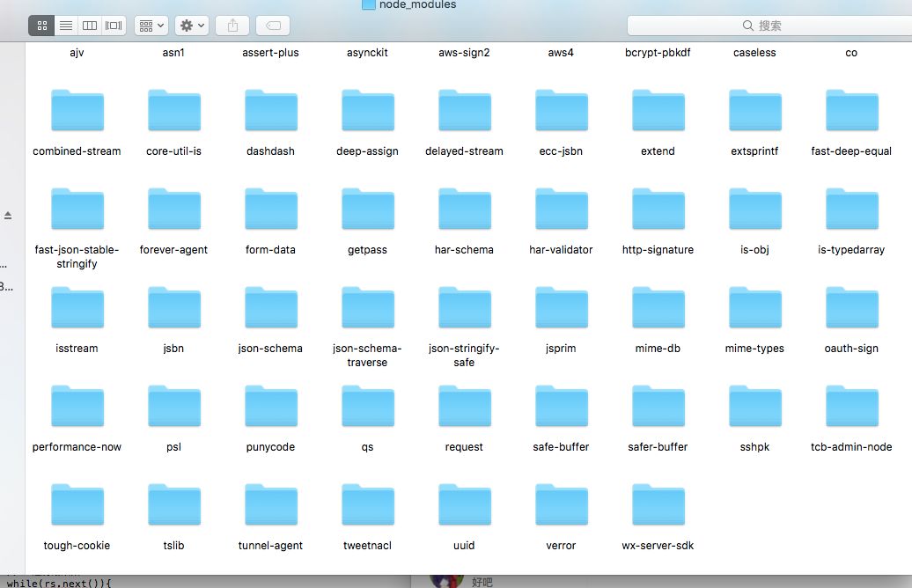
Task: Select the json-stringify-safe folder
Action: click(x=465, y=307)
